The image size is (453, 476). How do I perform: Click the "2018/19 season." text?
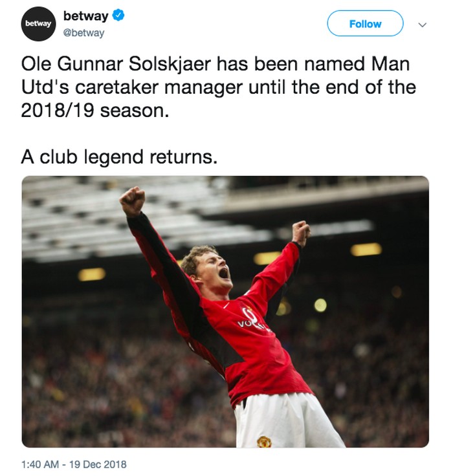pyautogui.click(x=94, y=111)
